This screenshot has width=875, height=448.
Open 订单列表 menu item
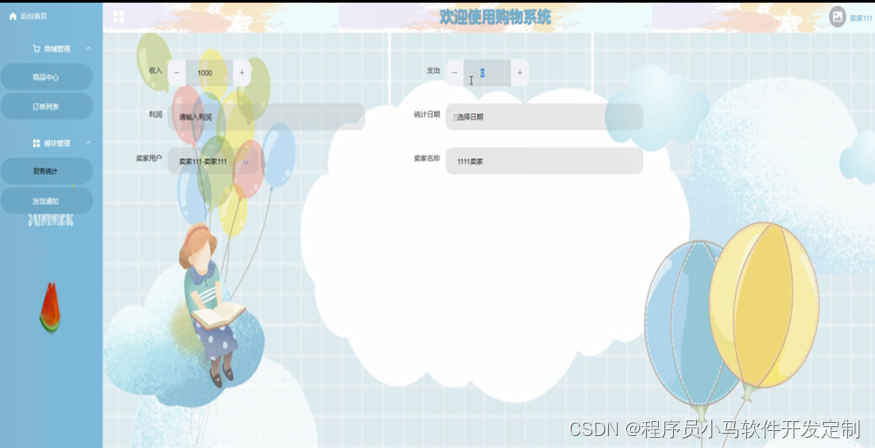(x=46, y=106)
